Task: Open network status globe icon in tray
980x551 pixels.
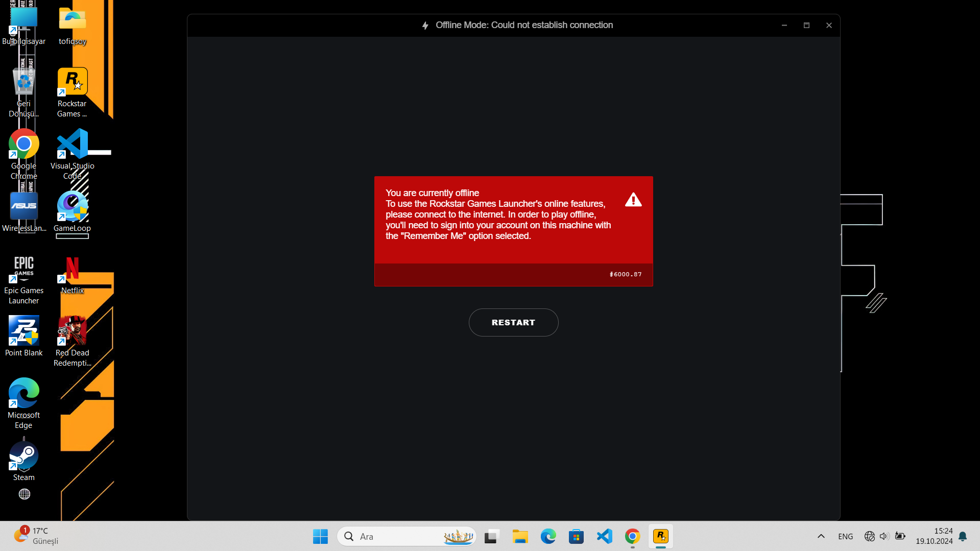Action: tap(870, 536)
